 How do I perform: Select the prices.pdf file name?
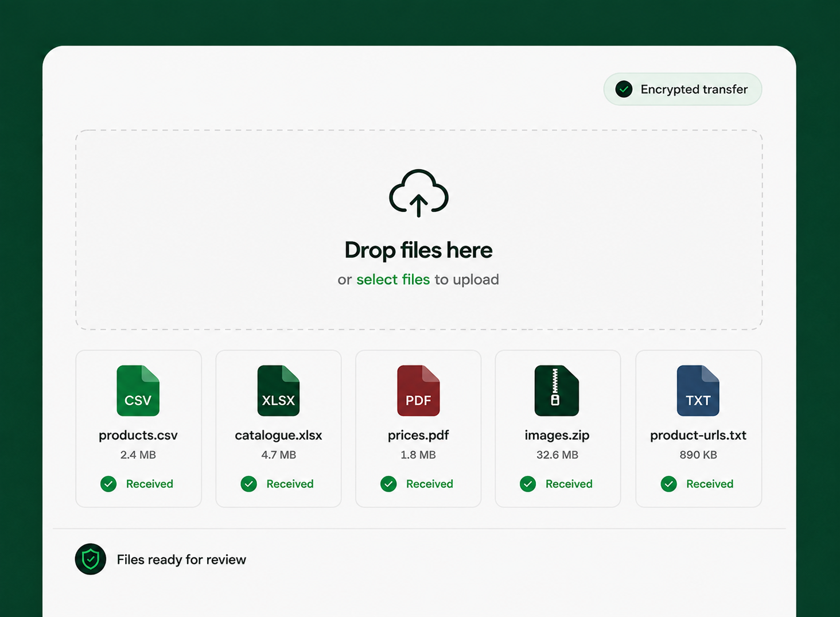click(418, 435)
